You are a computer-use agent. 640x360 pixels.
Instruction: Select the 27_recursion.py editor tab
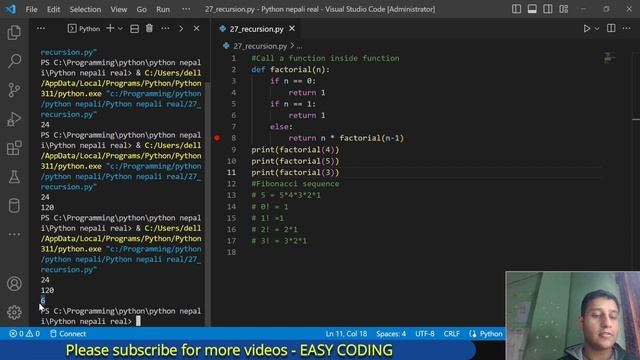tap(256, 29)
